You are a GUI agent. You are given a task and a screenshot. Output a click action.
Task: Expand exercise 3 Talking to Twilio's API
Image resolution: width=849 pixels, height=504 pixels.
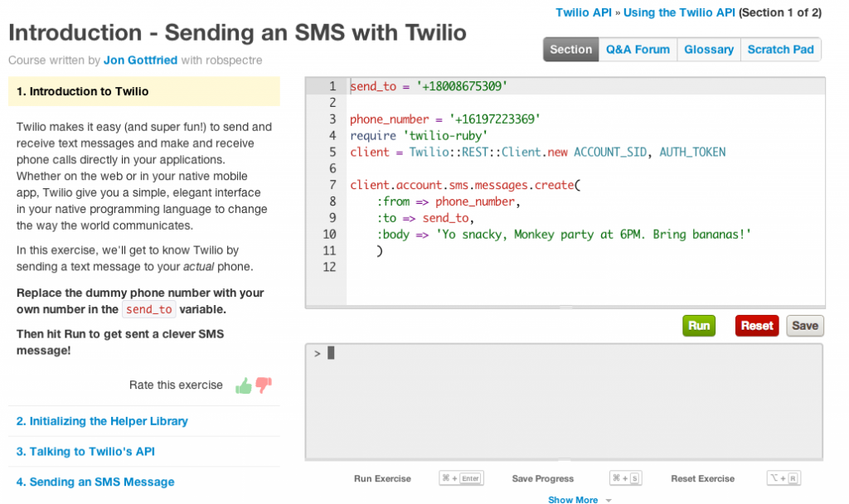click(85, 452)
